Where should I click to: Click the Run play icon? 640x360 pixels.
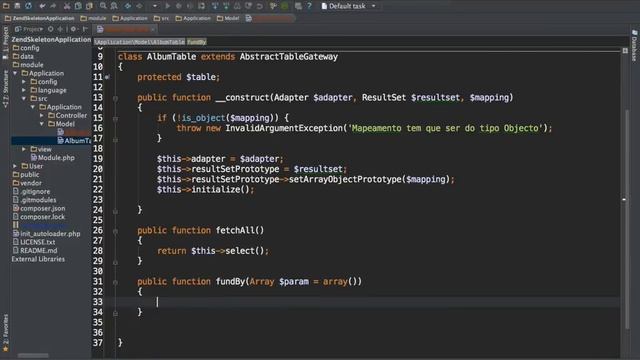(x=167, y=6)
